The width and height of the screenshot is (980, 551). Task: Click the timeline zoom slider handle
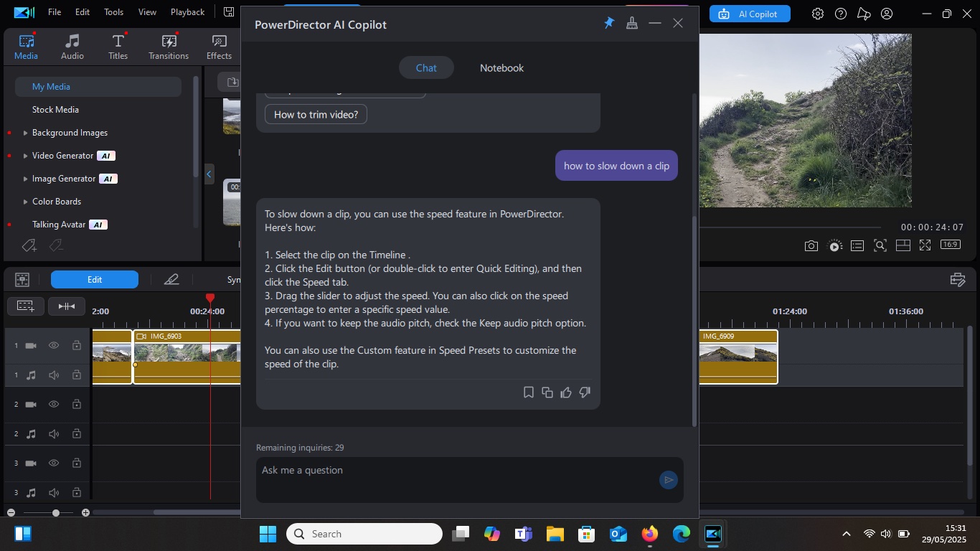[x=56, y=513]
